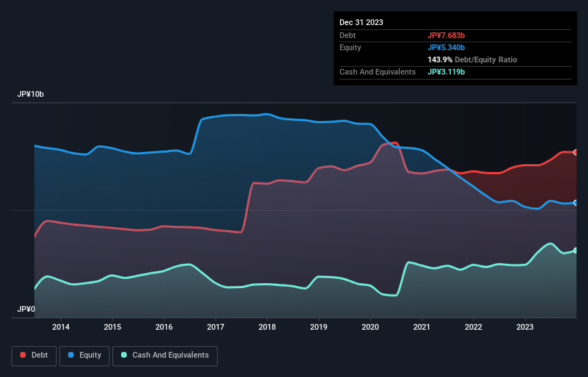
Task: Click the red Debt legend dot
Action: [x=23, y=355]
